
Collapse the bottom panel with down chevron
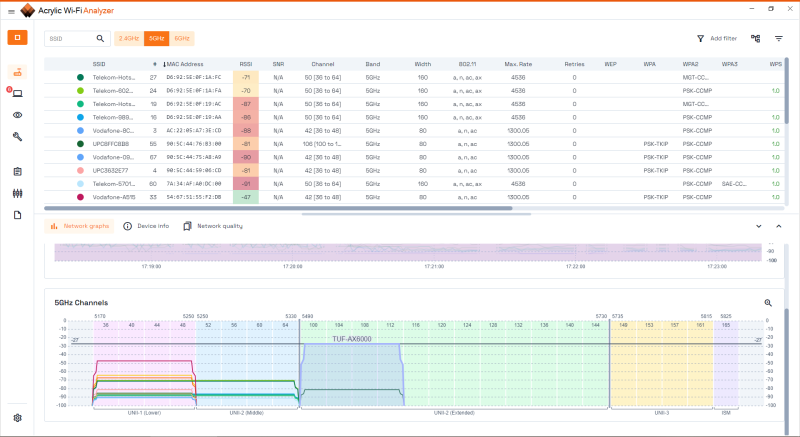759,226
